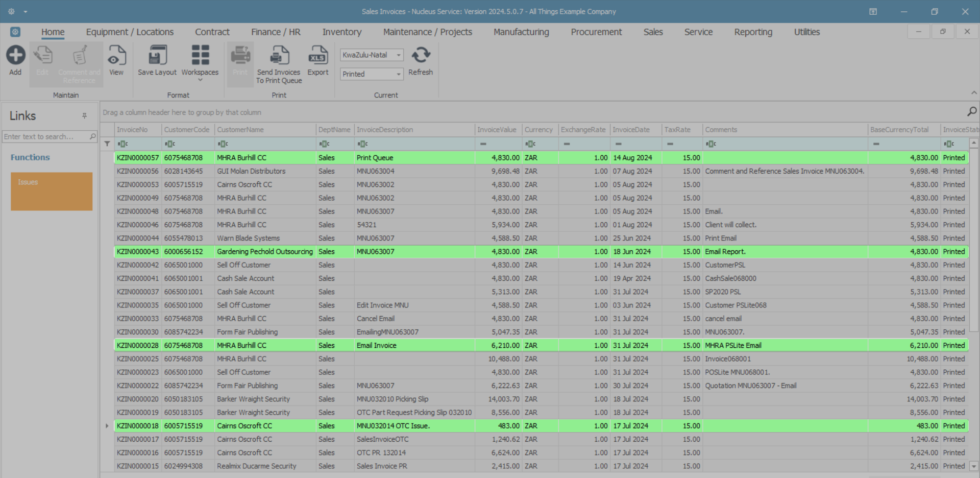Switch to the Reporting tab
980x478 pixels.
[753, 32]
